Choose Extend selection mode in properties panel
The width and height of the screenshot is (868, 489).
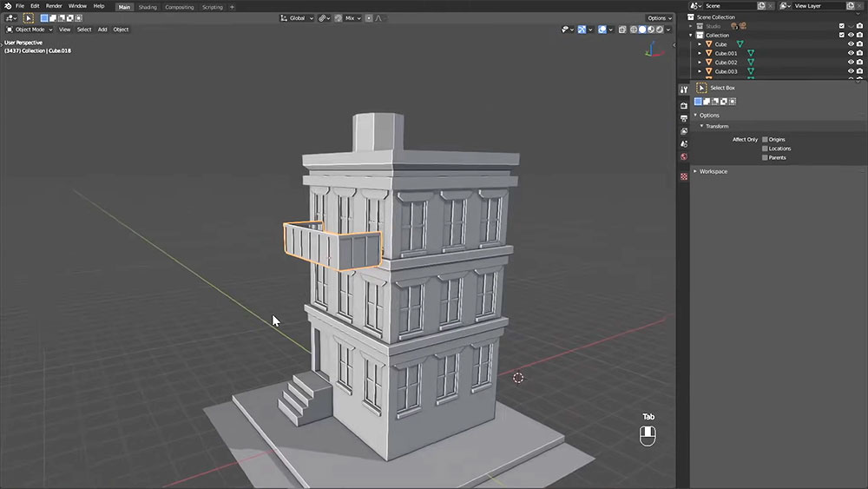click(707, 102)
